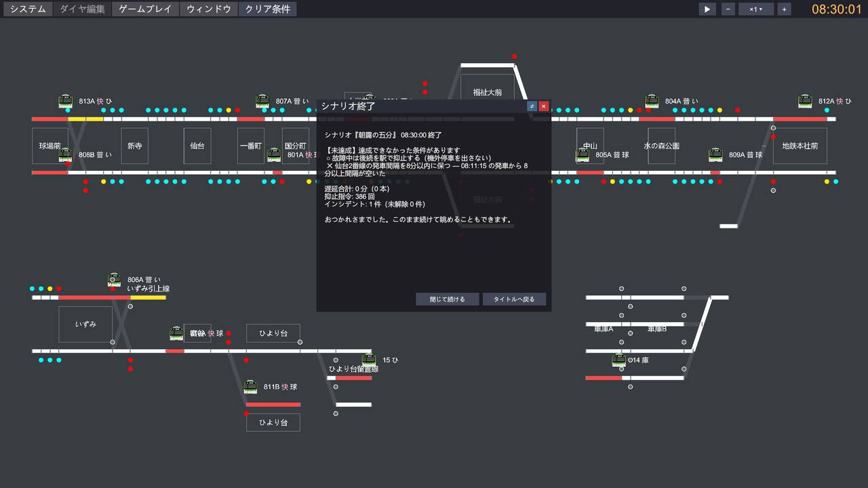Viewport: 868px width, 488px height.
Task: Start simulation with the play button
Action: click(707, 9)
